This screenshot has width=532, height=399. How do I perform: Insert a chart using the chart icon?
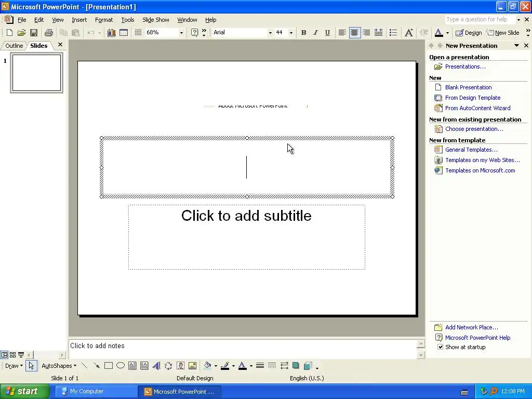111,33
